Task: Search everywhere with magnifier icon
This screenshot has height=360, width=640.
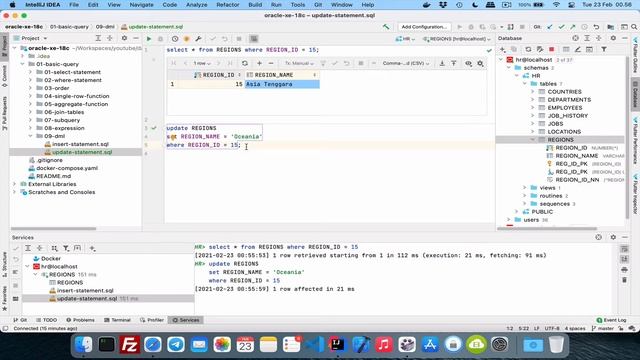Action: tap(634, 27)
